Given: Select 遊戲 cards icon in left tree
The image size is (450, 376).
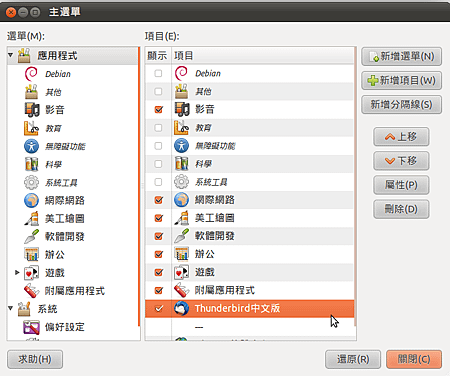Looking at the screenshot, I should pos(31,273).
